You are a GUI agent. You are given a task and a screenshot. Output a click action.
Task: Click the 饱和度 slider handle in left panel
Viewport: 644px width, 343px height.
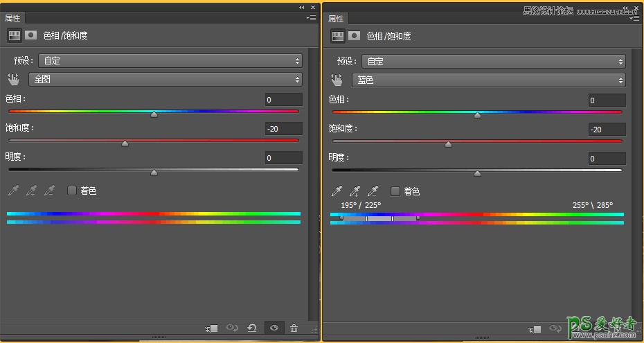[x=125, y=144]
